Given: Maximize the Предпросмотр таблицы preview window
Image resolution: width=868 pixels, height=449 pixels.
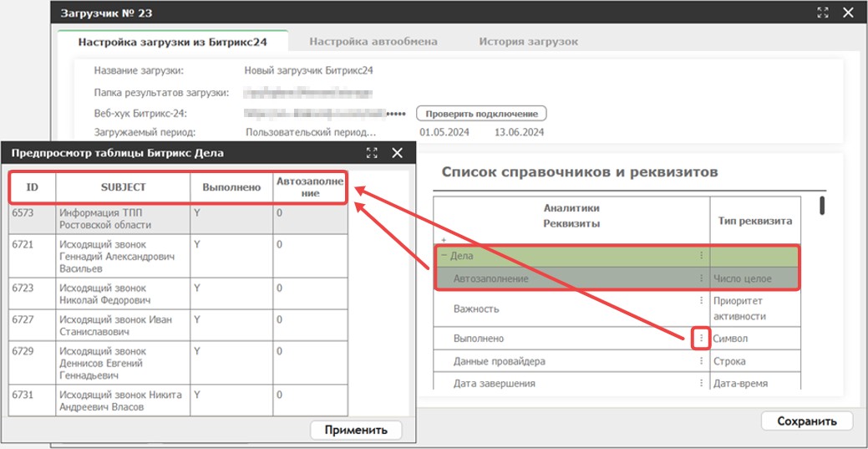Looking at the screenshot, I should [x=372, y=153].
